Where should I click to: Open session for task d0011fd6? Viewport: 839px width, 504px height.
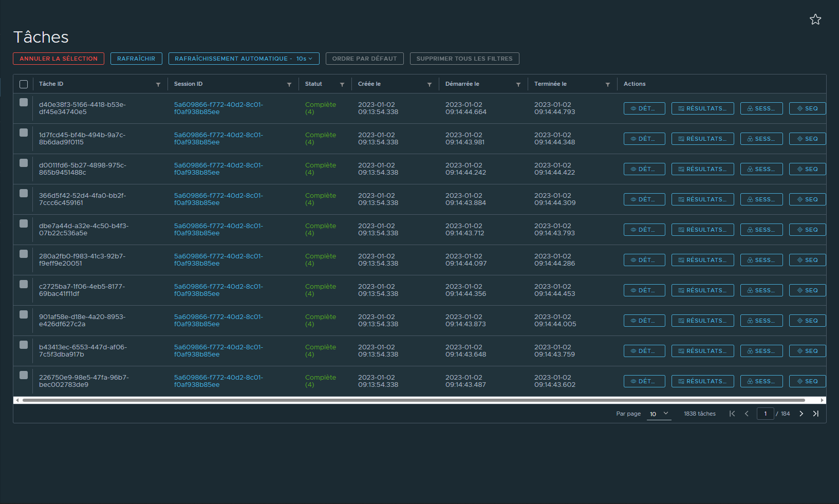pyautogui.click(x=761, y=169)
